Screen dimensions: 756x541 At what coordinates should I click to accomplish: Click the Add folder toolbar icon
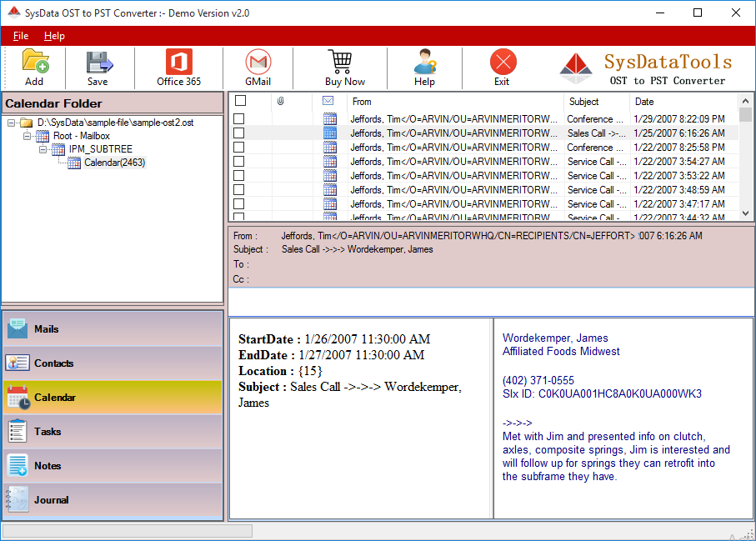point(34,63)
